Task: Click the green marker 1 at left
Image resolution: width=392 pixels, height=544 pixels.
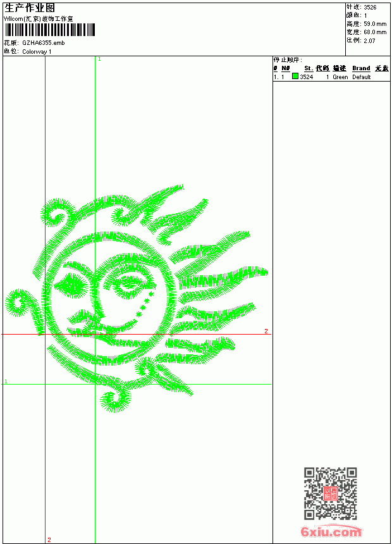Action: pos(6,381)
